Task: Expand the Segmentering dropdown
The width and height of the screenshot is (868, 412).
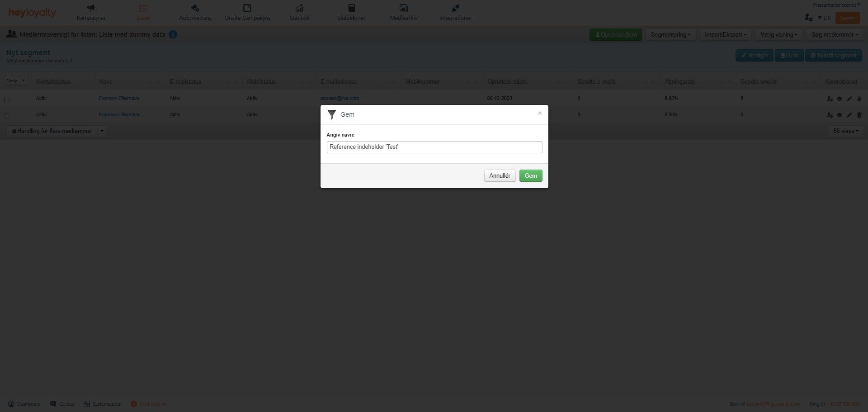Action: 670,35
